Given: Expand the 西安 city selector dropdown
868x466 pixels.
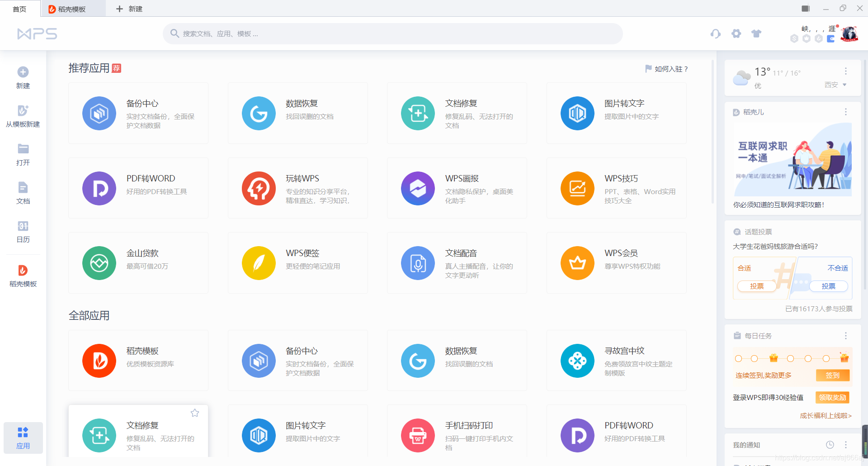Looking at the screenshot, I should pos(836,85).
